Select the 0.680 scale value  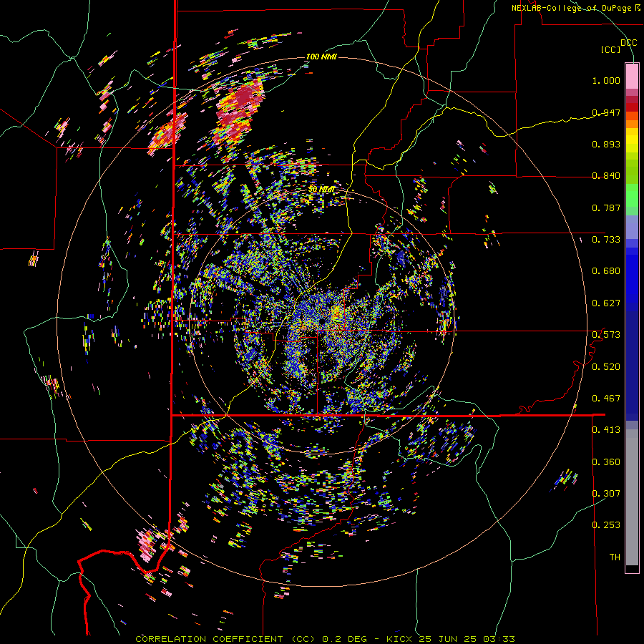[606, 271]
